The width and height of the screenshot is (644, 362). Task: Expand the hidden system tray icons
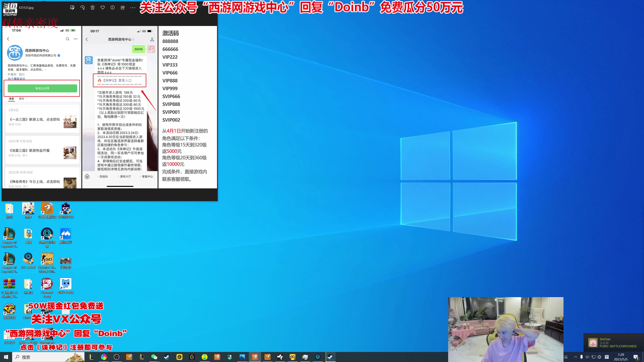tap(576, 357)
